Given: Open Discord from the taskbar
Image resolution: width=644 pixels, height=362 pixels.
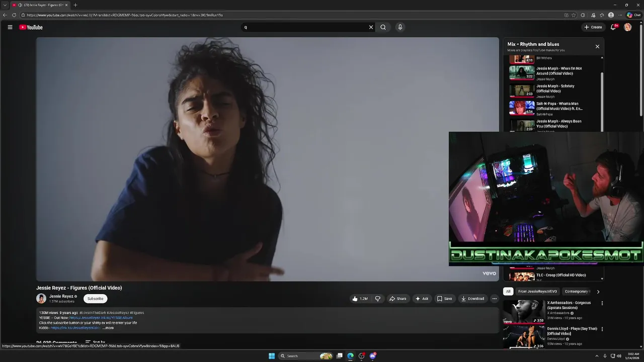Looking at the screenshot, I should pyautogui.click(x=373, y=356).
